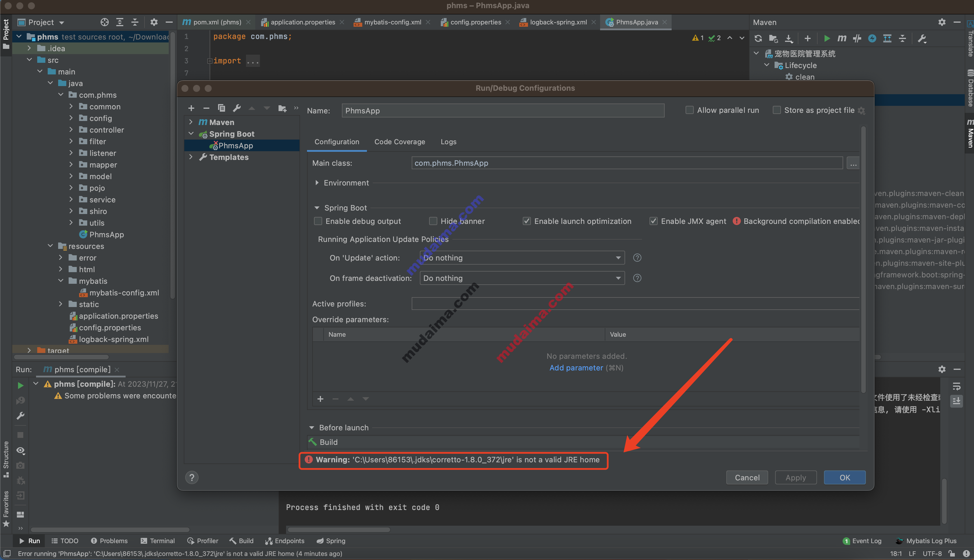Open Maven settings wrench icon
974x560 pixels.
(922, 38)
